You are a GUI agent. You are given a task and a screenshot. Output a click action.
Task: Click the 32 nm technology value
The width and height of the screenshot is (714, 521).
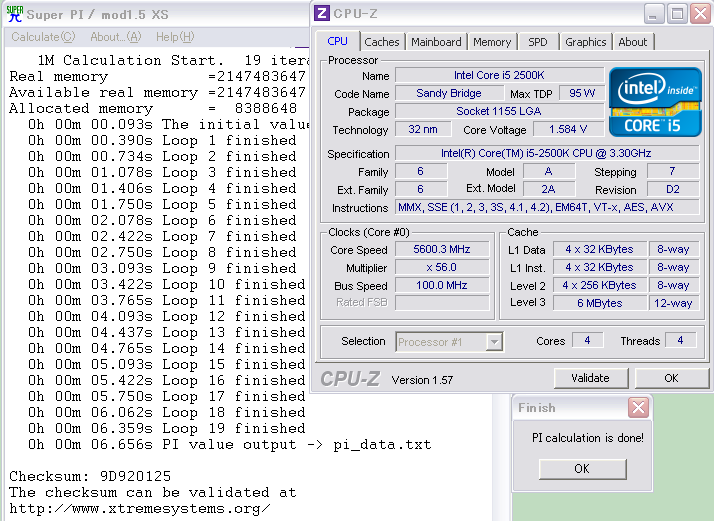tap(423, 129)
